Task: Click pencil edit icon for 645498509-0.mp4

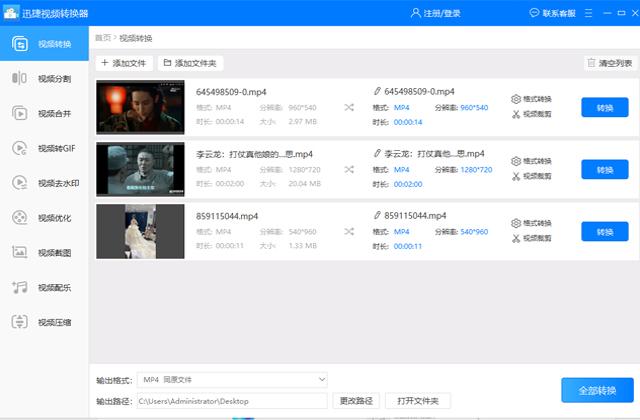Action: (x=376, y=92)
